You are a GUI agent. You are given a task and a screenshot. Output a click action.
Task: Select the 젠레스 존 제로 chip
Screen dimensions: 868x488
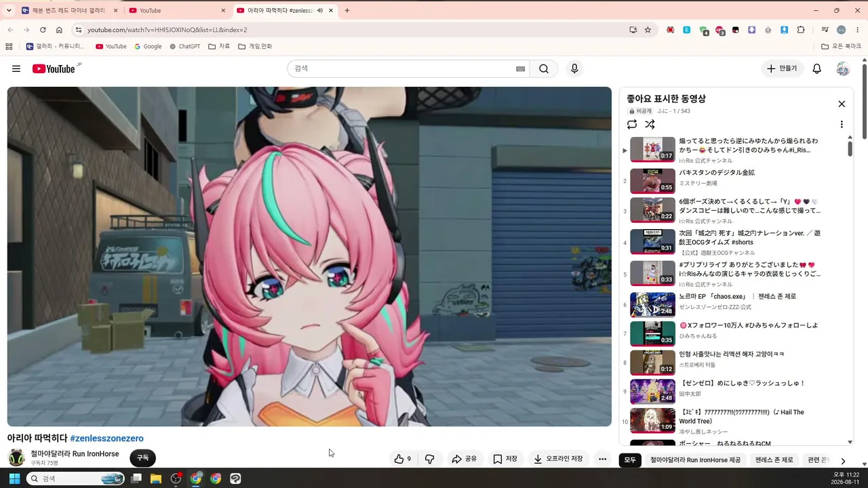(x=774, y=460)
